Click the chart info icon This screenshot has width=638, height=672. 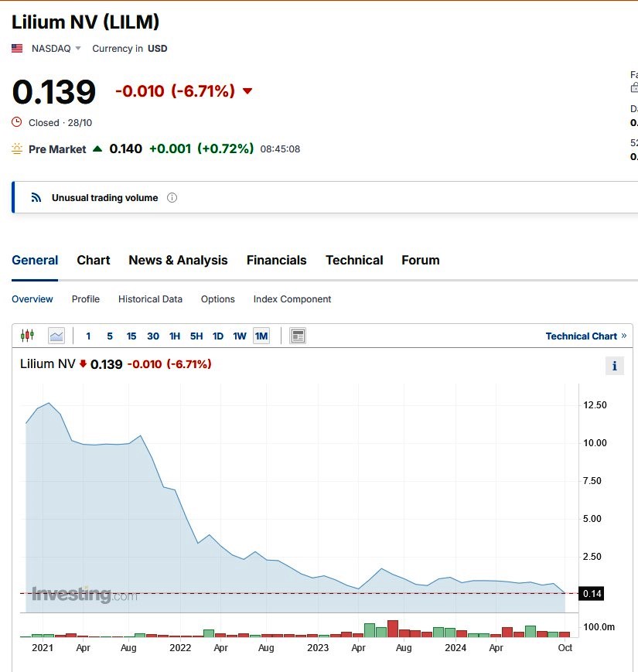tap(615, 366)
